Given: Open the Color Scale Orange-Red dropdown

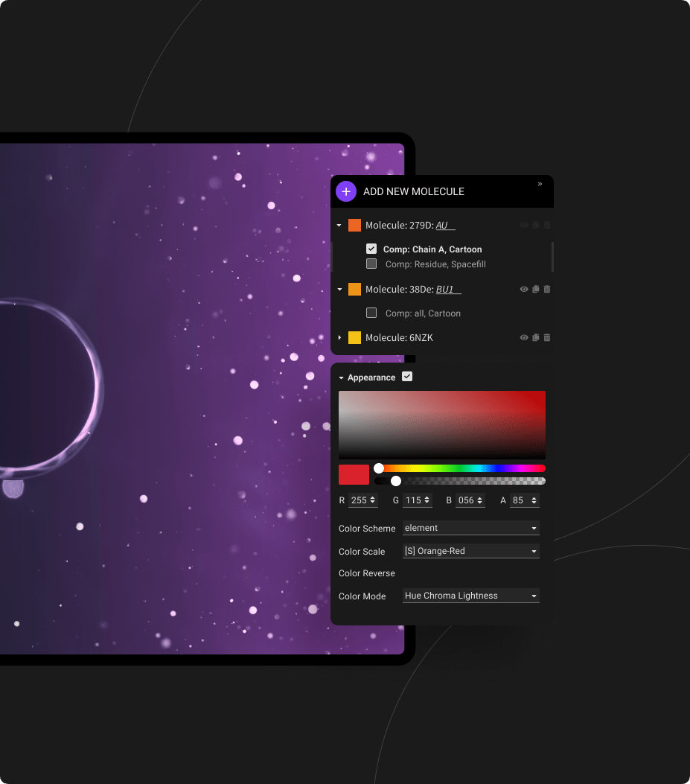Looking at the screenshot, I should (x=470, y=551).
